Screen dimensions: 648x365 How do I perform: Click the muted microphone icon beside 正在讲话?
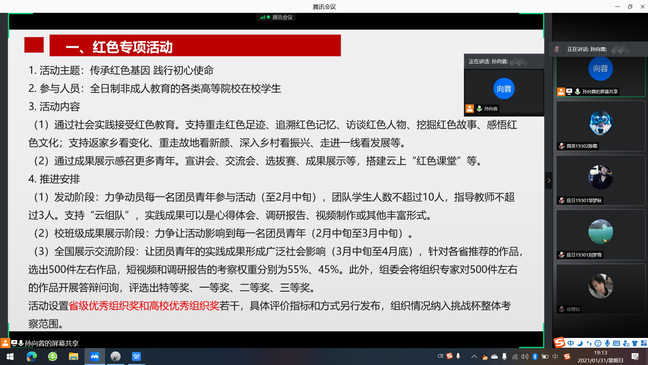click(x=557, y=49)
